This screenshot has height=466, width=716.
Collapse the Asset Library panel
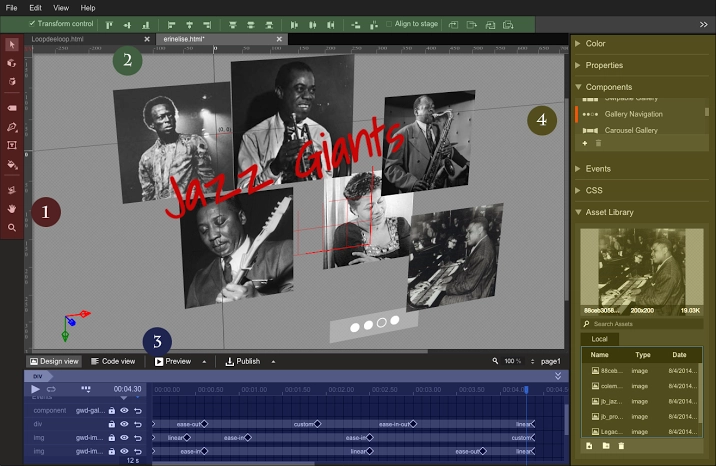[x=578, y=212]
